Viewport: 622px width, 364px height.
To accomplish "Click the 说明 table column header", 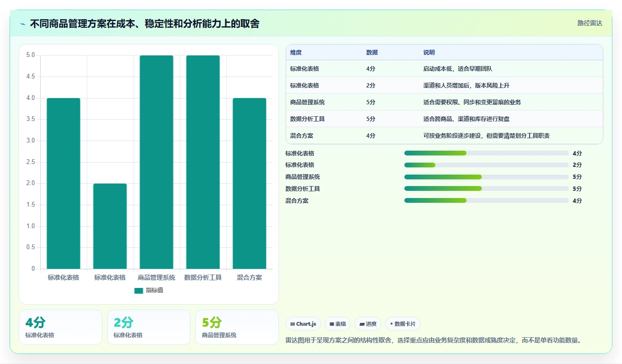I will pos(429,53).
